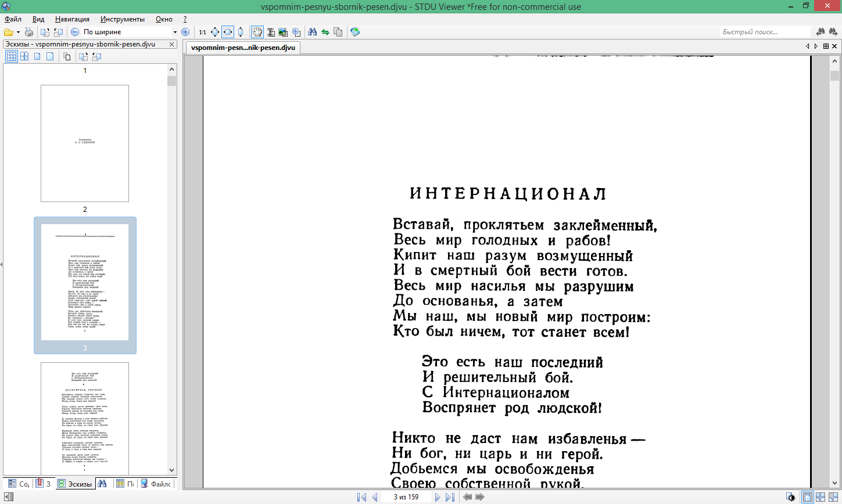The height and width of the screenshot is (504, 842).
Task: Go to the first page
Action: coord(361,497)
